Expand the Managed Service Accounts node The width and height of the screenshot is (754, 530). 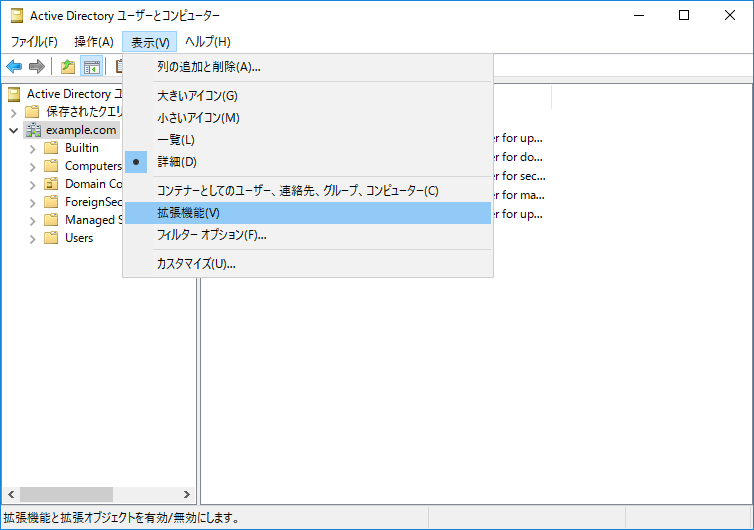(x=33, y=221)
